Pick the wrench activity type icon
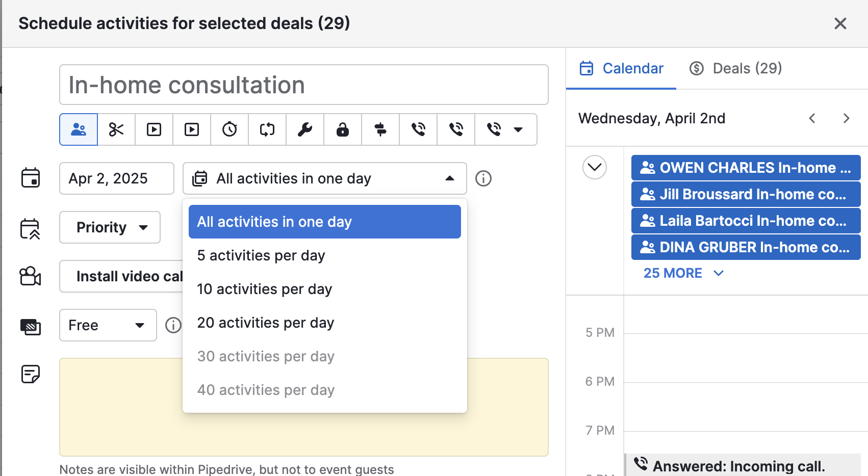Viewport: 868px width, 476px height. [x=305, y=129]
